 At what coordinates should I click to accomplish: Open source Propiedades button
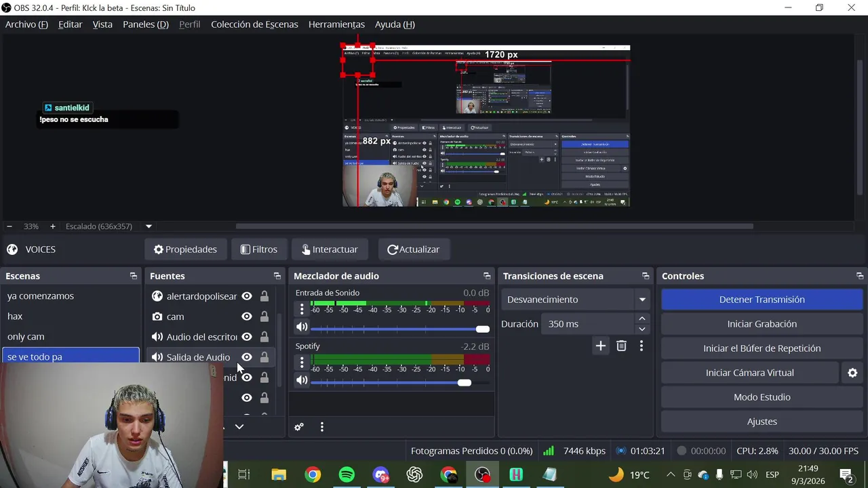coord(185,249)
